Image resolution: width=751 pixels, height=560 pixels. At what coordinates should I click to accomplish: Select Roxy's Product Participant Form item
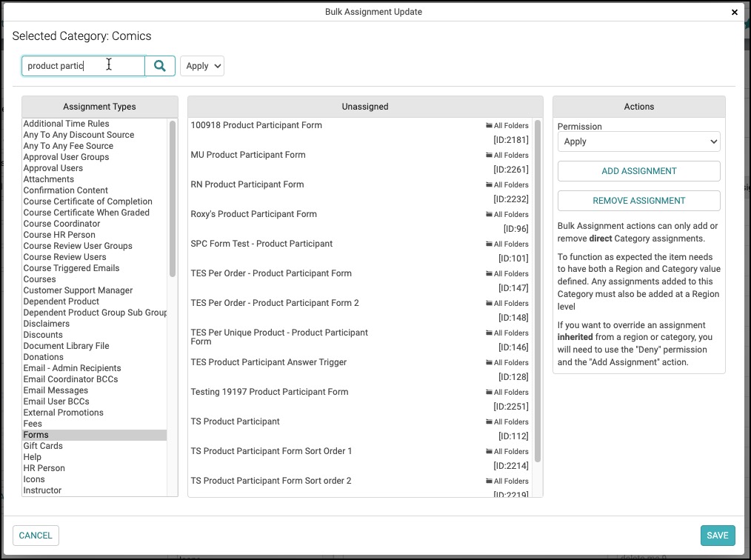(254, 214)
